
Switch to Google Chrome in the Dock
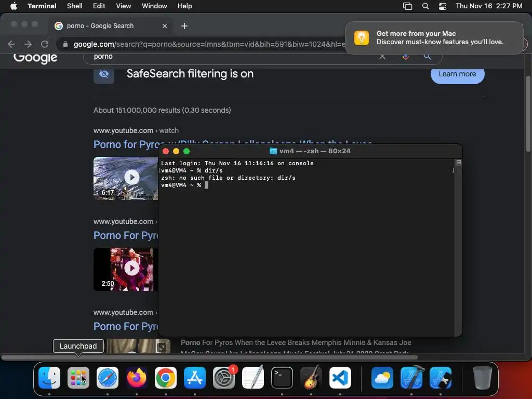tap(166, 378)
